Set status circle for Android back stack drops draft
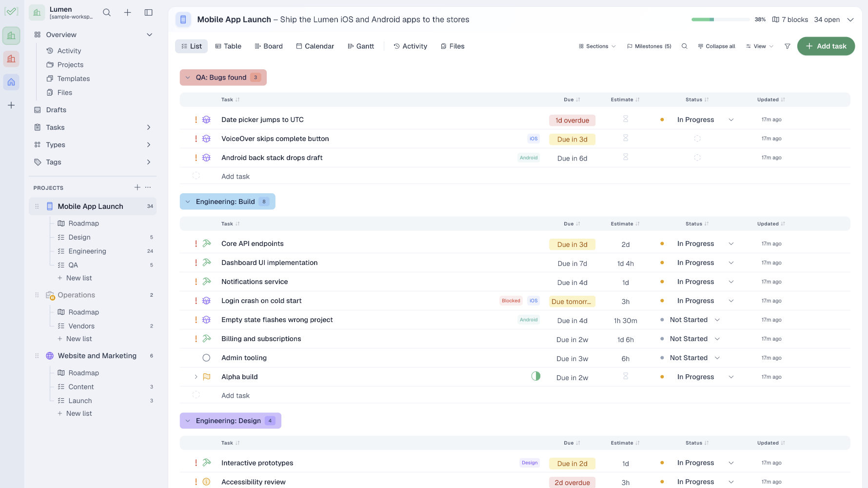The height and width of the screenshot is (488, 868). pos(697,158)
